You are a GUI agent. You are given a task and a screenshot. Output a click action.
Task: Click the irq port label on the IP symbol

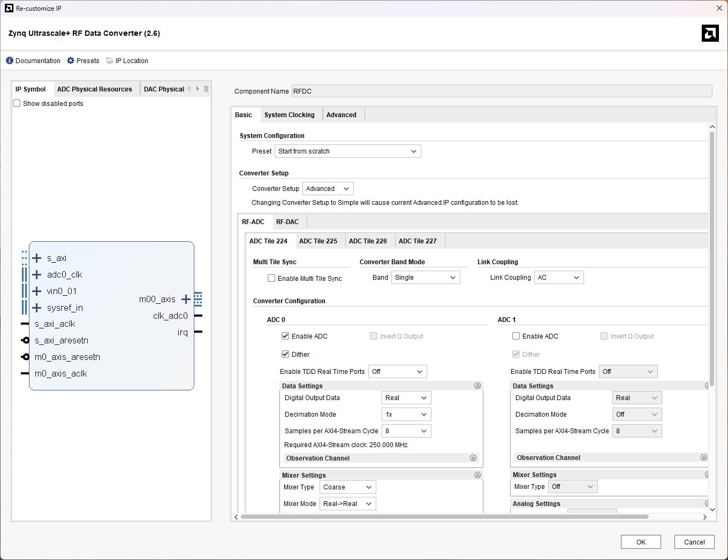(x=183, y=332)
